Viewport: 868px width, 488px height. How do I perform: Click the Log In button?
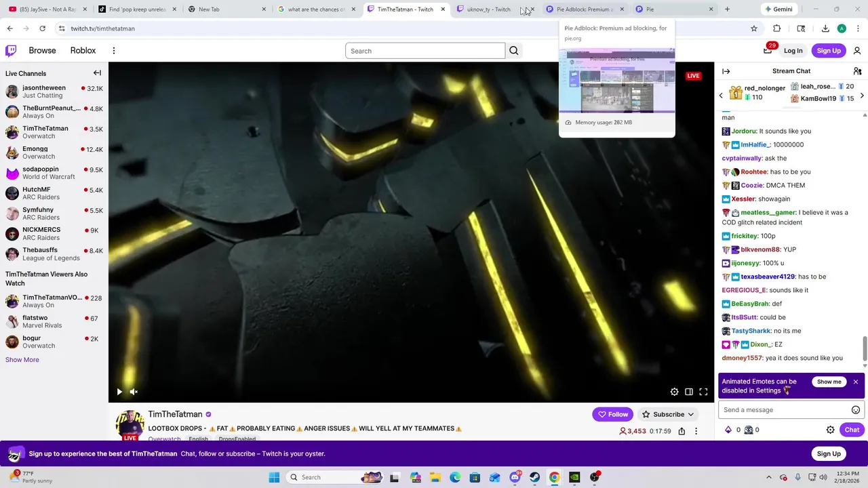[x=793, y=51]
